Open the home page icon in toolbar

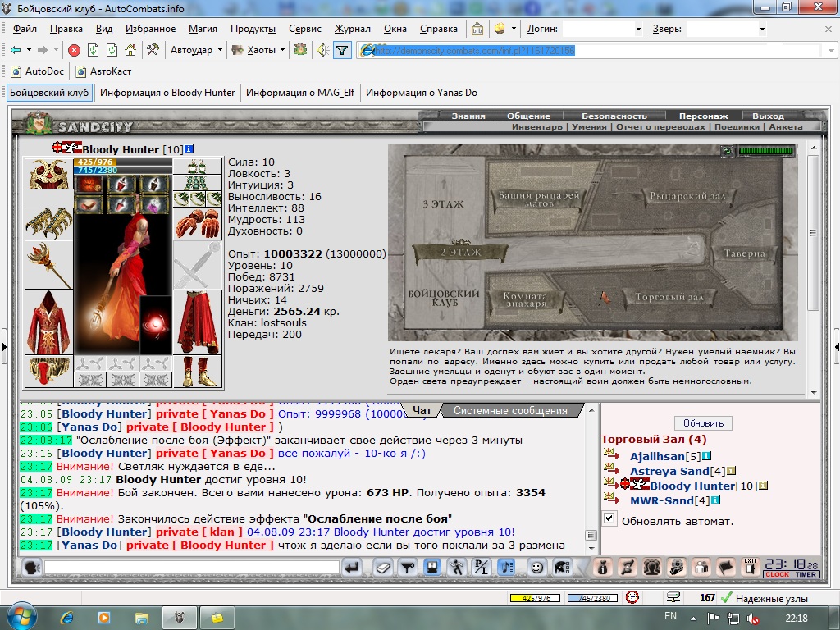click(x=130, y=50)
